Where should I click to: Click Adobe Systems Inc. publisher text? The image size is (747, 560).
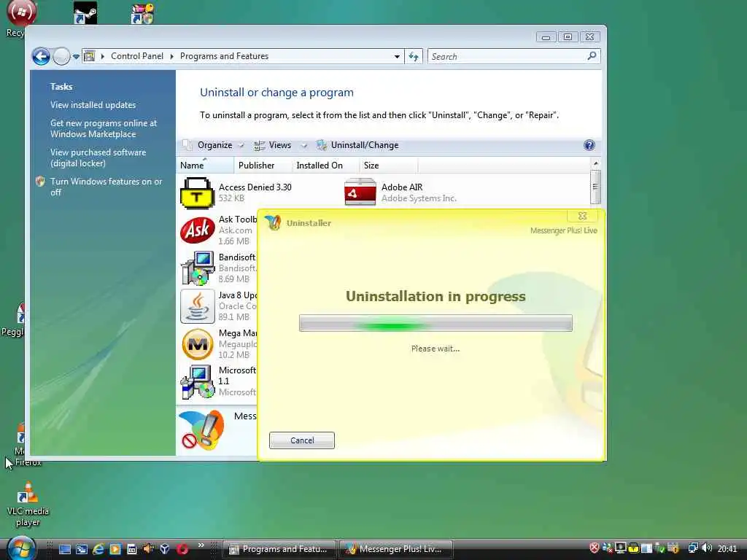419,198
